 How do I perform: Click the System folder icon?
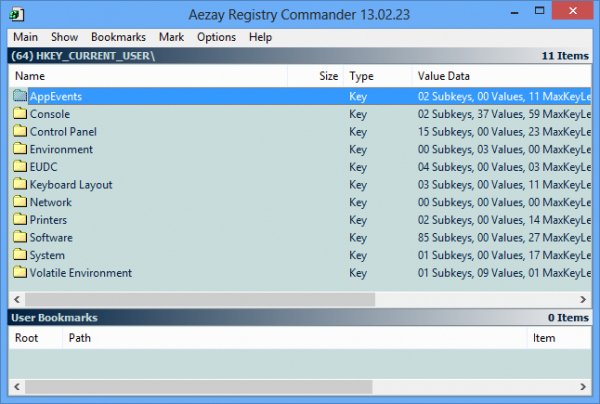tap(20, 254)
